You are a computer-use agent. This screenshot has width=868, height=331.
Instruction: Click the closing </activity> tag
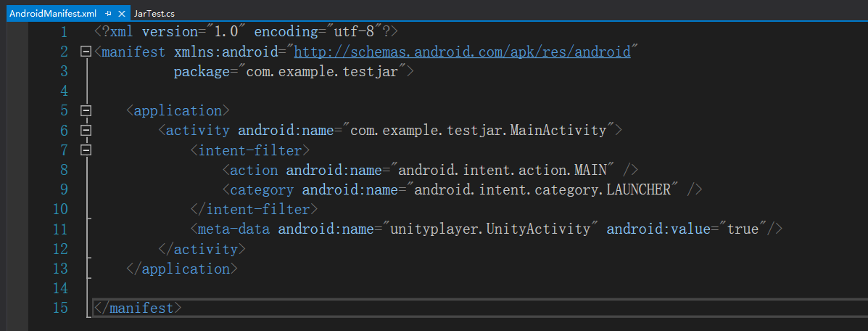pos(202,249)
